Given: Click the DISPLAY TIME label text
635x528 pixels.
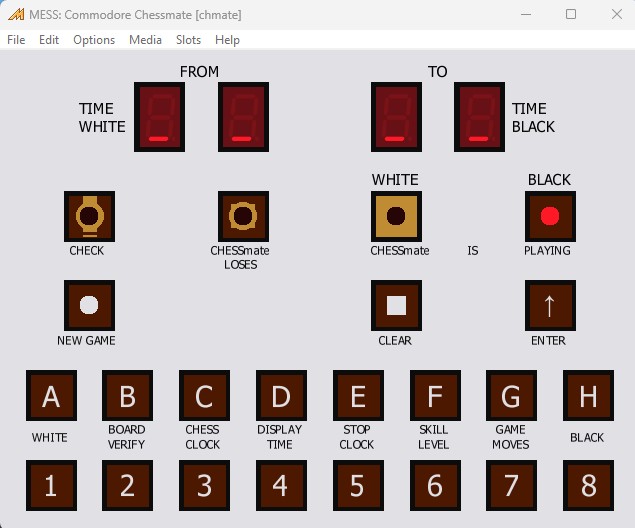Looking at the screenshot, I should coord(279,437).
